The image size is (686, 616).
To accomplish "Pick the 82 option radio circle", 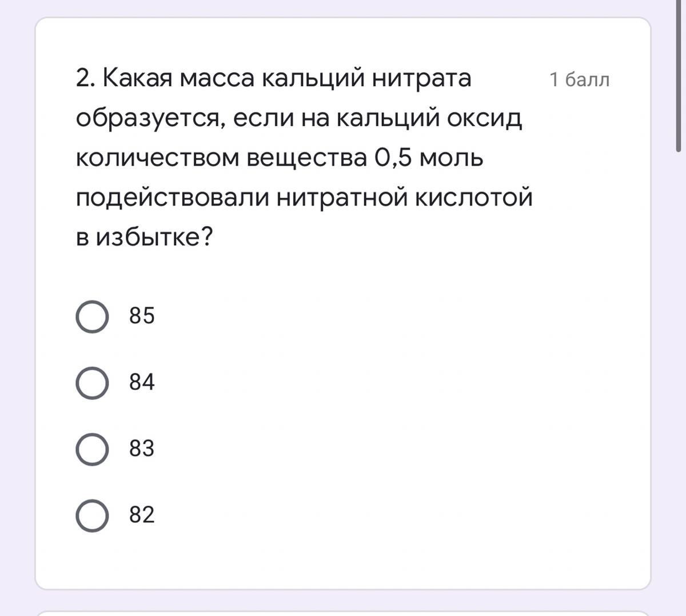I will click(x=92, y=515).
